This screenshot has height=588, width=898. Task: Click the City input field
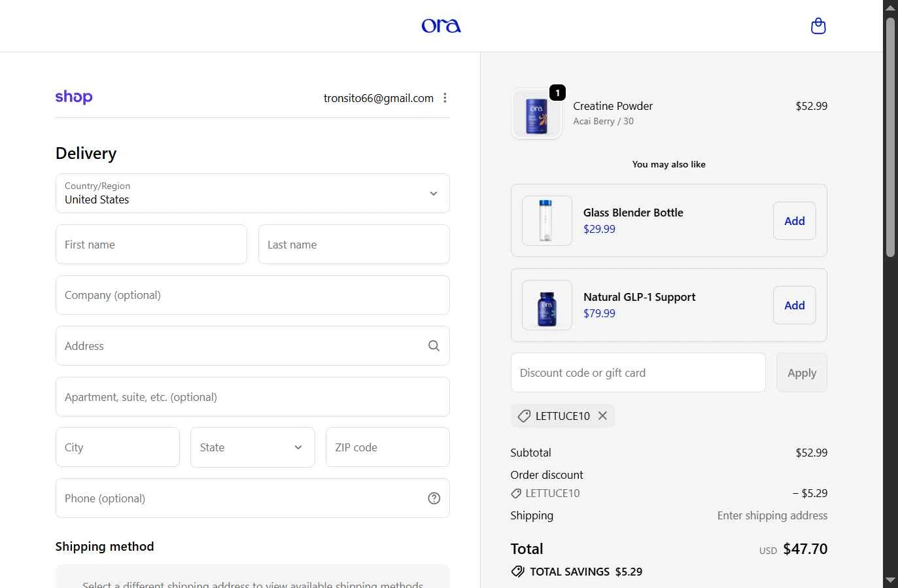(x=118, y=447)
